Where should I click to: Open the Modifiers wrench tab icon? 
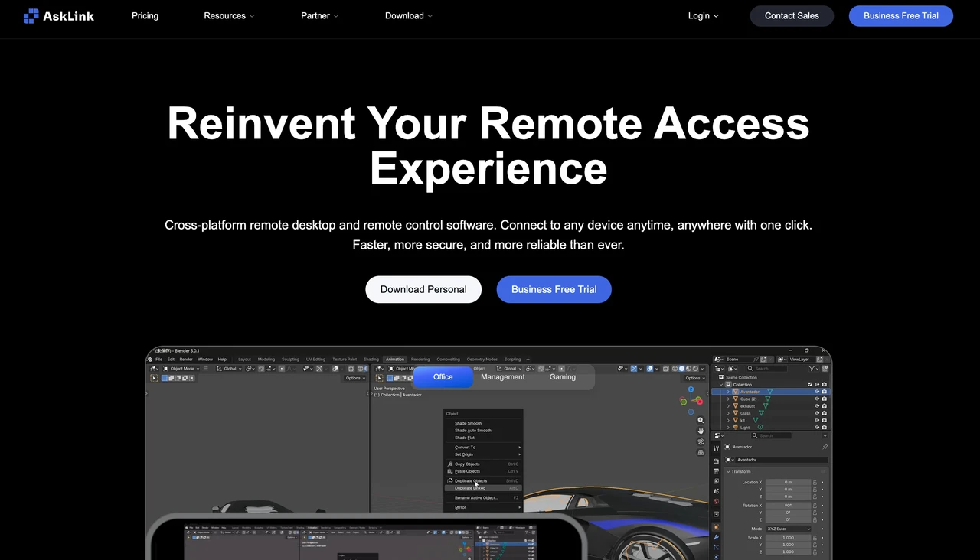point(717,537)
